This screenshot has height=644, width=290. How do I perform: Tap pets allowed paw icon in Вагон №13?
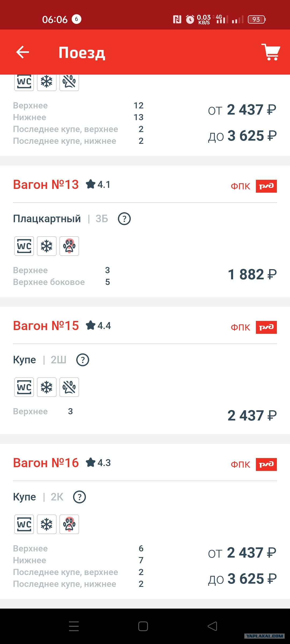click(69, 246)
